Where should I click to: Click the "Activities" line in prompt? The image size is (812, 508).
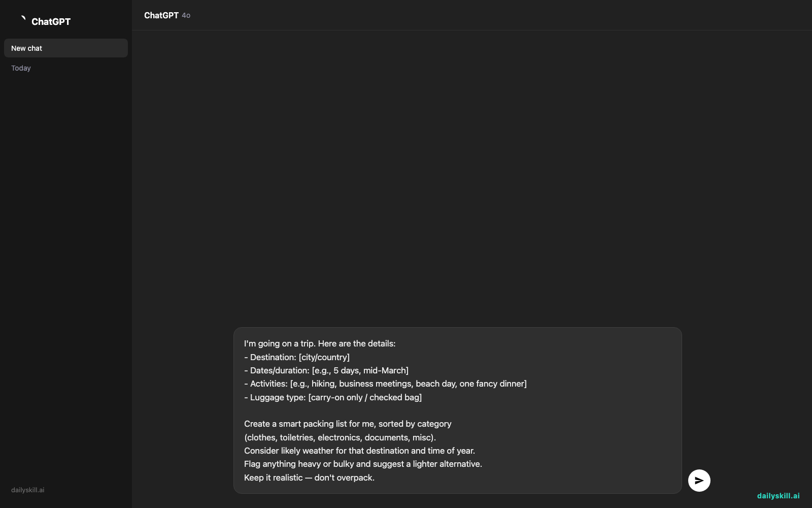click(385, 384)
